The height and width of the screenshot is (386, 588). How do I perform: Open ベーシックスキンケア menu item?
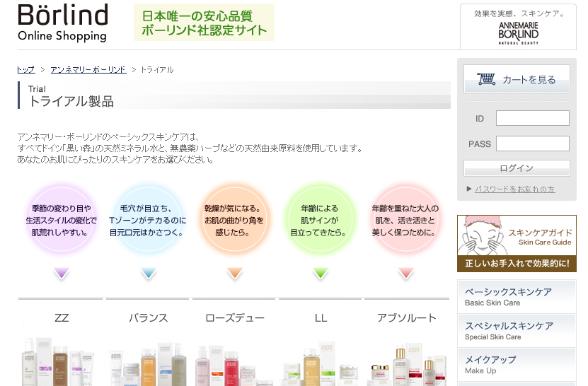click(x=517, y=297)
